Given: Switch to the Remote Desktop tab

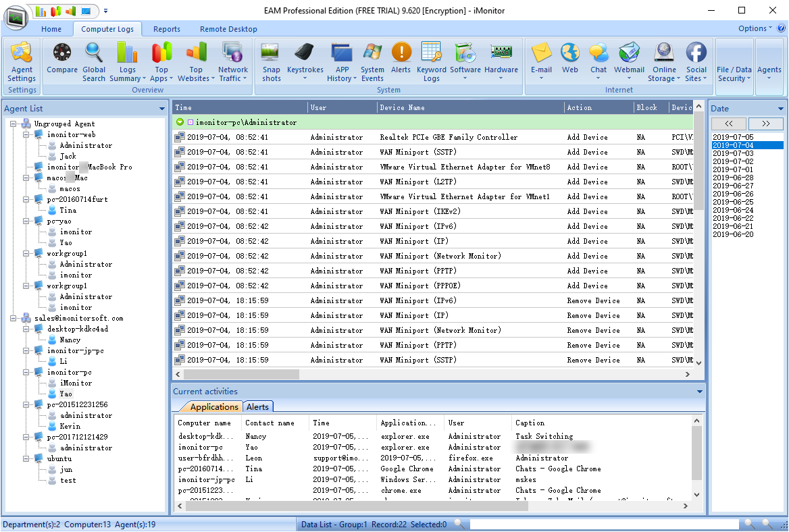Looking at the screenshot, I should tap(228, 29).
